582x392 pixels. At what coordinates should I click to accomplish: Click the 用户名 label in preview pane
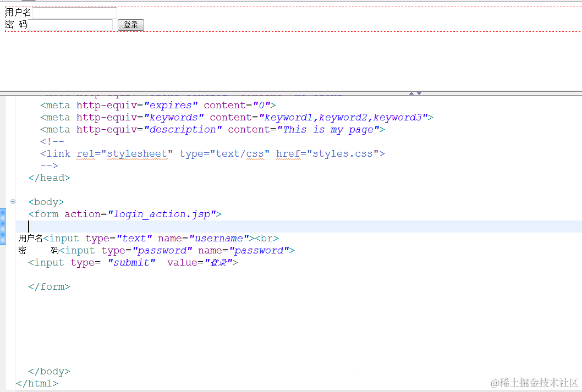[x=18, y=13]
